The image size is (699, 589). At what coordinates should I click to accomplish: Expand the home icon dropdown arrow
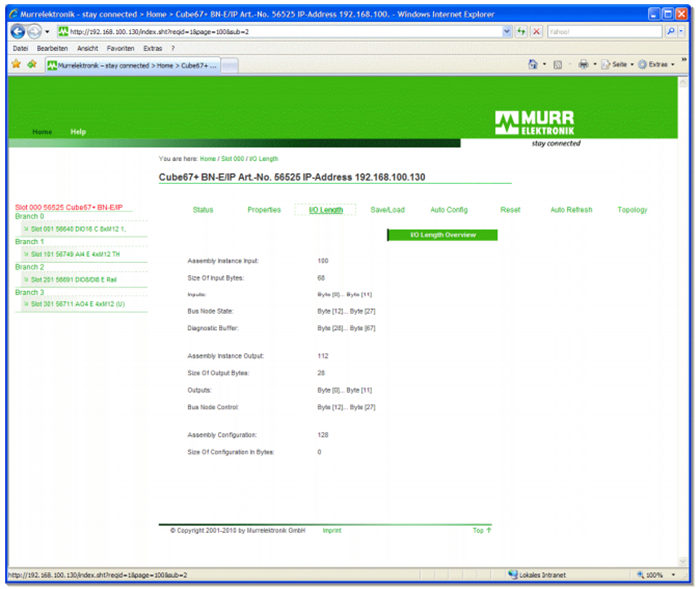click(x=544, y=65)
